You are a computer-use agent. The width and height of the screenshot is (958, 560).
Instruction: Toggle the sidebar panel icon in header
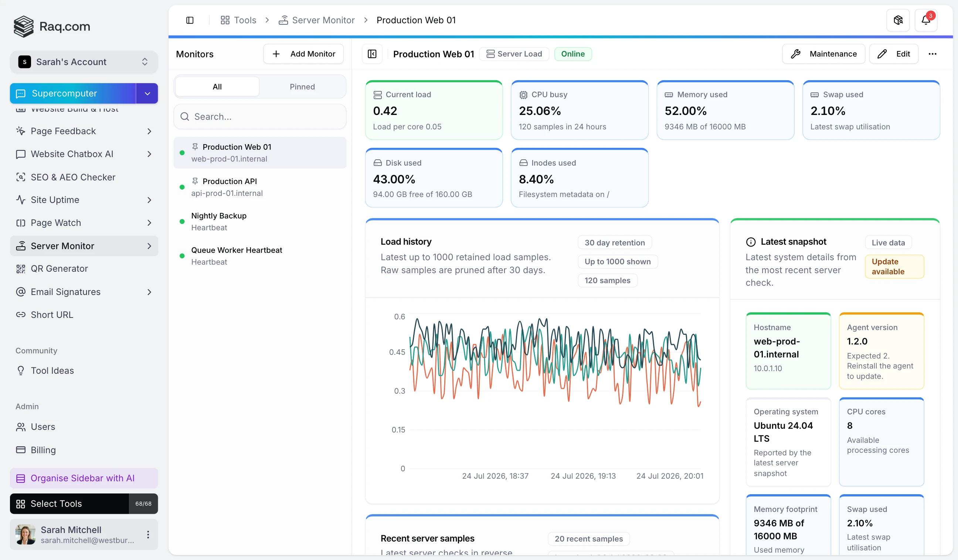tap(190, 20)
